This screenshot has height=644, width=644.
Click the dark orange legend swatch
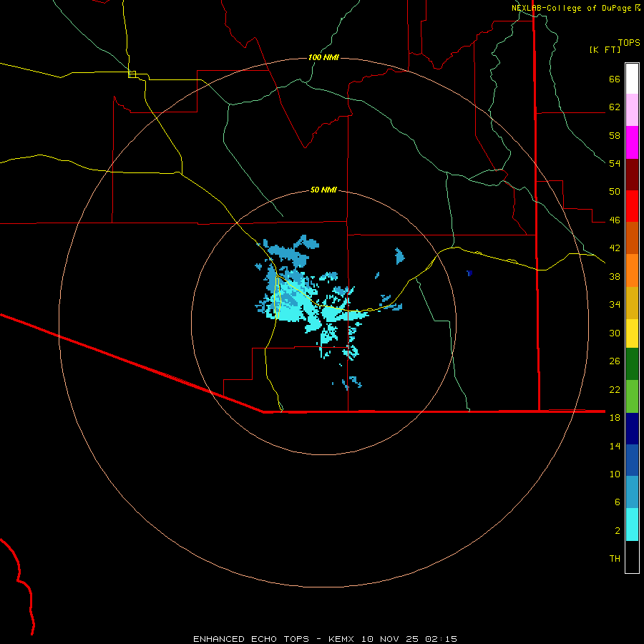click(632, 238)
